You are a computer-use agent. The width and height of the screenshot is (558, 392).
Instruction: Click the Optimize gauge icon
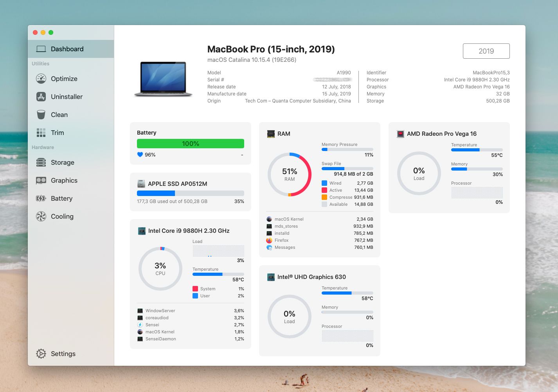pyautogui.click(x=41, y=79)
